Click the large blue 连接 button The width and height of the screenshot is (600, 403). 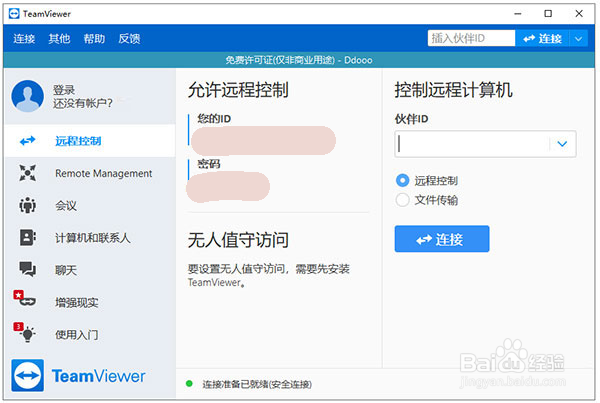pos(442,239)
